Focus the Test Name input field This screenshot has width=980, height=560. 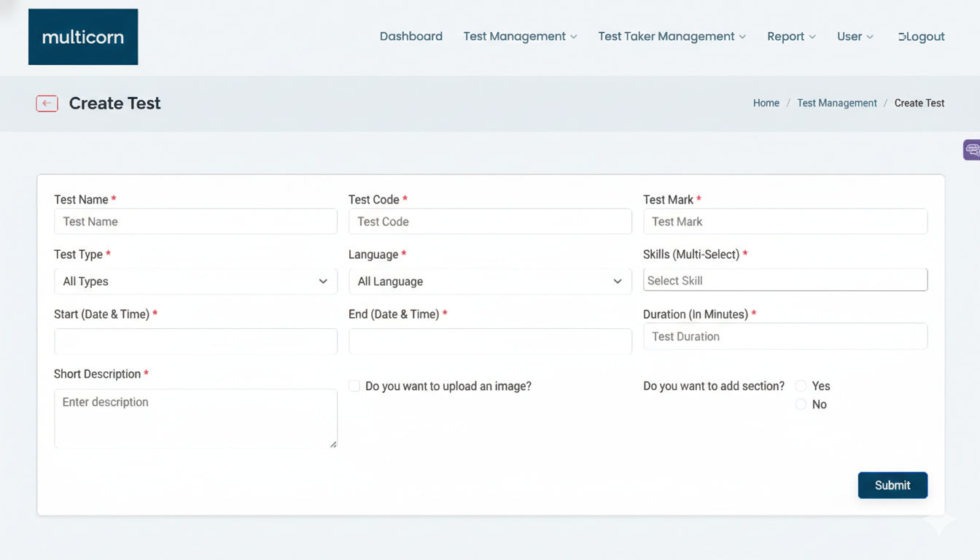pos(195,222)
